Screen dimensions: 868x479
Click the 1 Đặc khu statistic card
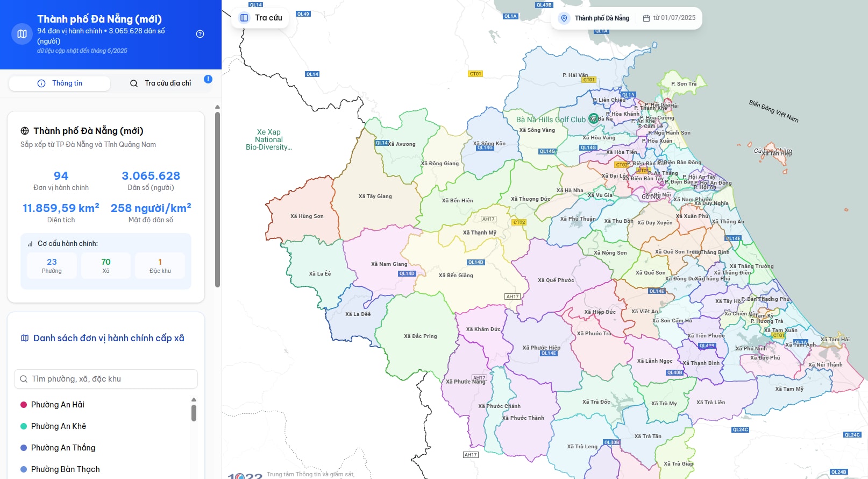coord(160,266)
